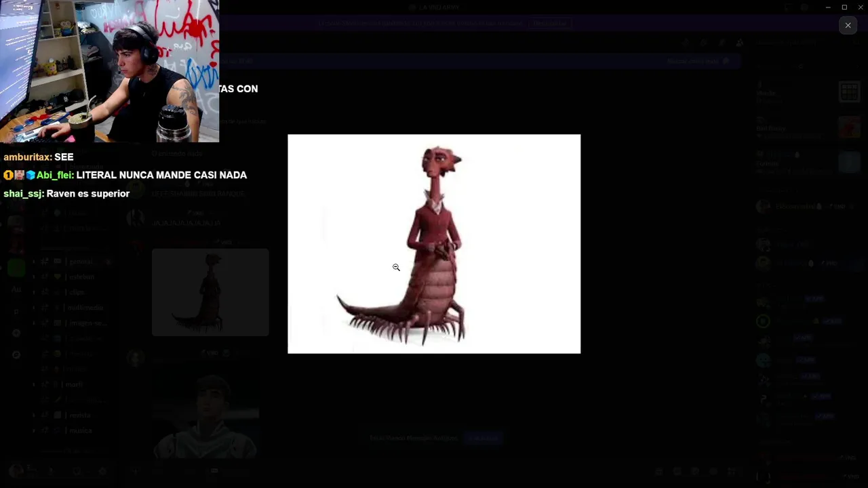Open the dimmed centipede thumbnail in the chat

pos(210,292)
